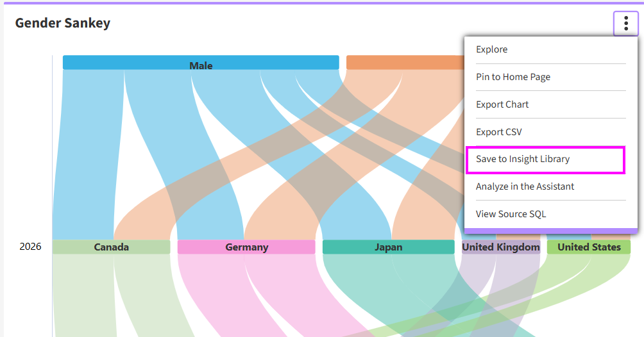Click the orange node beside Male
644x337 pixels.
point(404,63)
